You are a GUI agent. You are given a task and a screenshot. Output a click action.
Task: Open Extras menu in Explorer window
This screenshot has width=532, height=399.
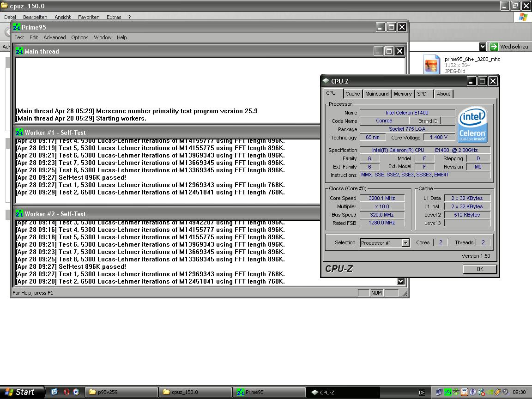point(114,17)
